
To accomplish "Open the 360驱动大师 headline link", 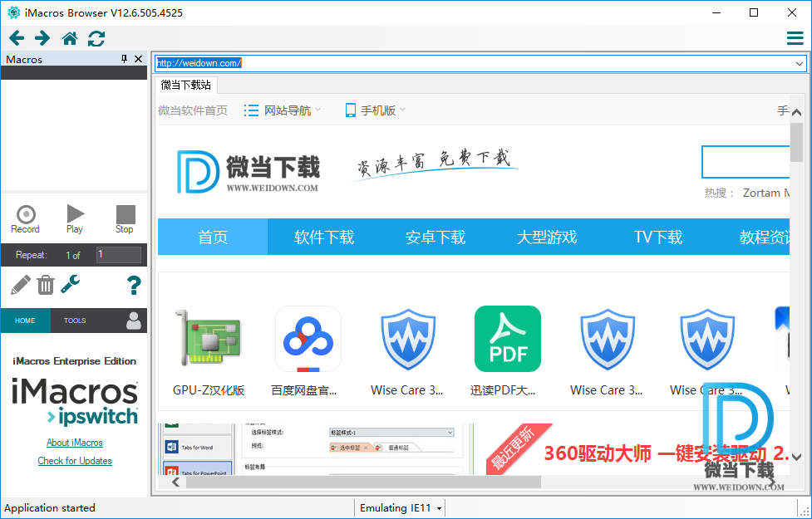I will 667,453.
